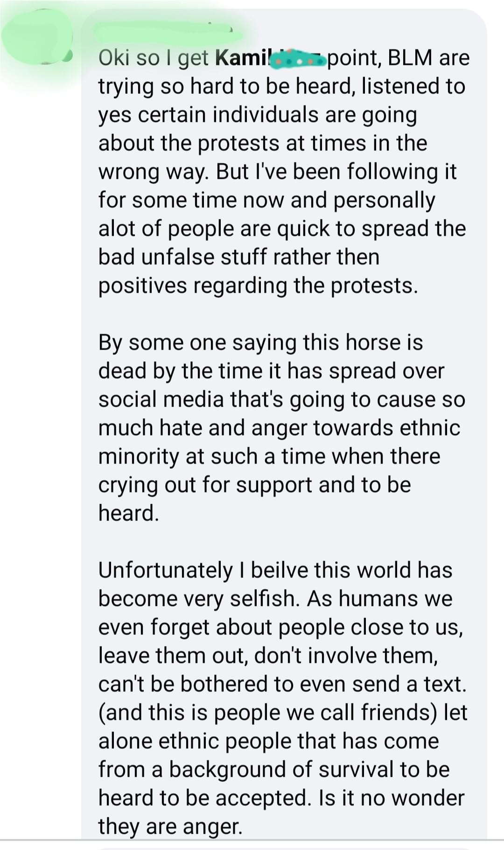Tap 'social media that's going to cause' line

282,399
